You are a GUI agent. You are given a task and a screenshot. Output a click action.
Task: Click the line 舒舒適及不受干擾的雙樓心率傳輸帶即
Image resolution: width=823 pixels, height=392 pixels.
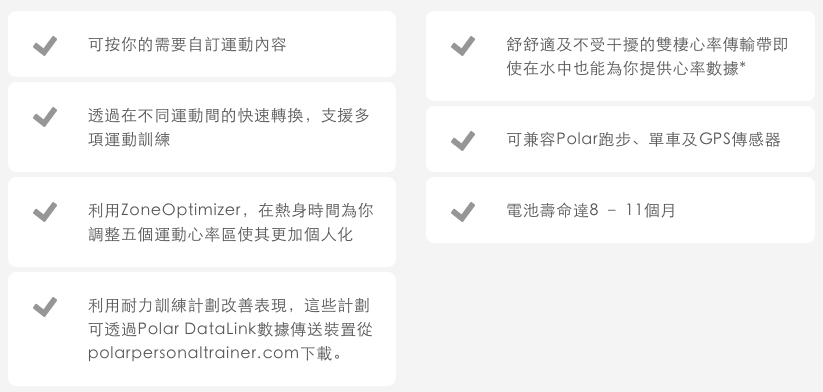pos(647,45)
